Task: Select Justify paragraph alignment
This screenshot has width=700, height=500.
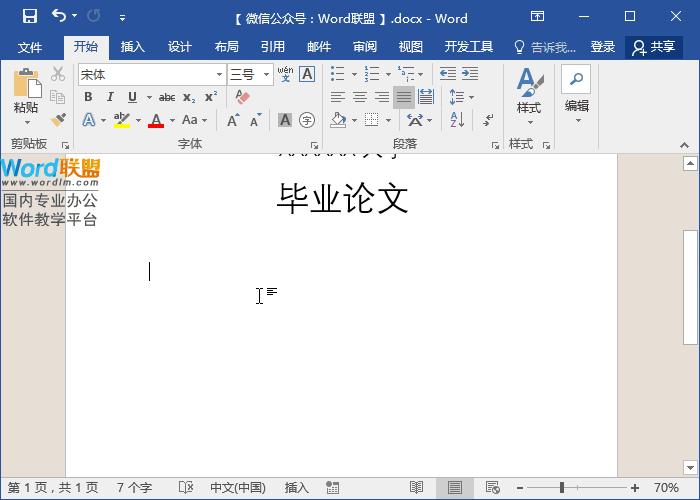Action: pos(404,97)
